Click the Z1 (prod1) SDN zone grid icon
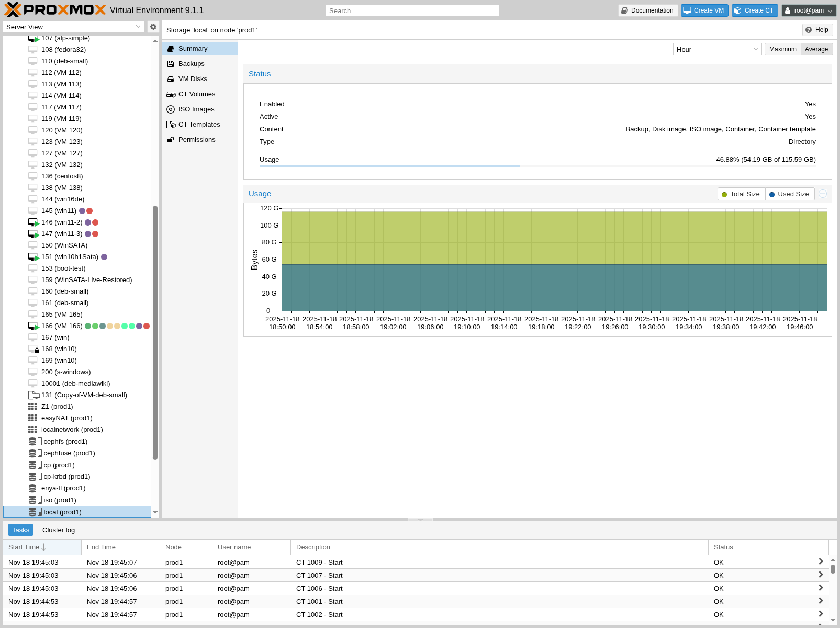840x628 pixels. 32,407
